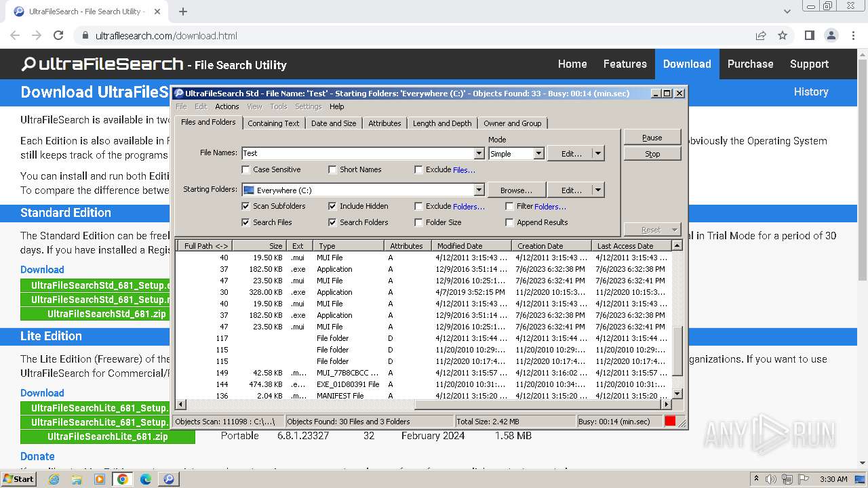Viewport: 868px width, 488px height.
Task: Switch to the Length and Depth tab
Action: click(x=442, y=123)
